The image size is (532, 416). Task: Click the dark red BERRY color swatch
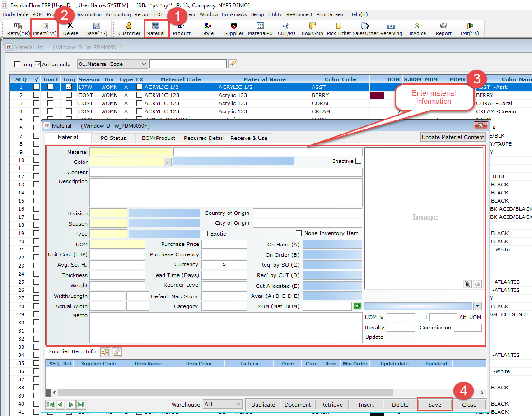click(377, 95)
